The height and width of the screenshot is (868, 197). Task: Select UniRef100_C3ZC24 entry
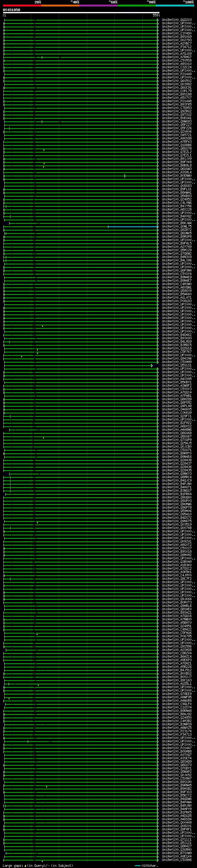[177, 67]
